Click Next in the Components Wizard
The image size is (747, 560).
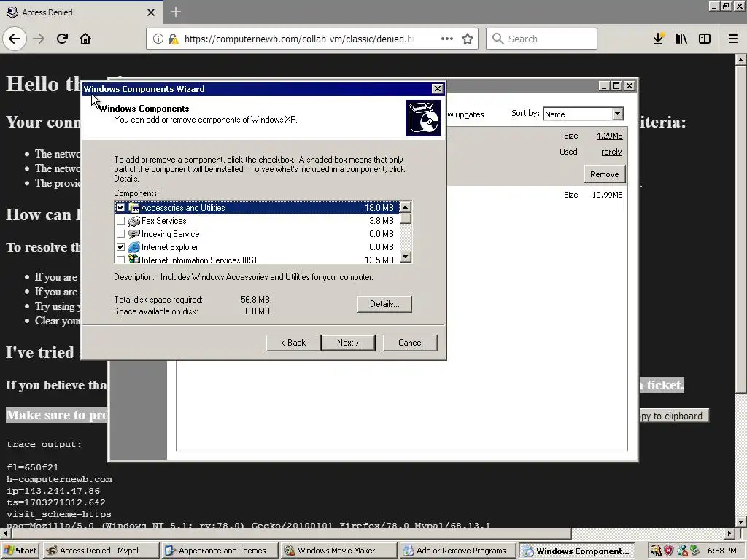pos(348,343)
